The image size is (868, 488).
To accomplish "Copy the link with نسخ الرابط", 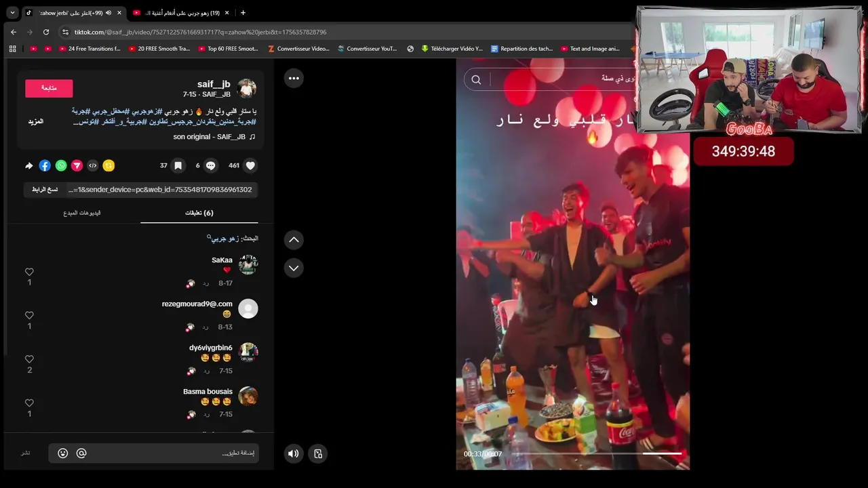I will pyautogui.click(x=45, y=190).
